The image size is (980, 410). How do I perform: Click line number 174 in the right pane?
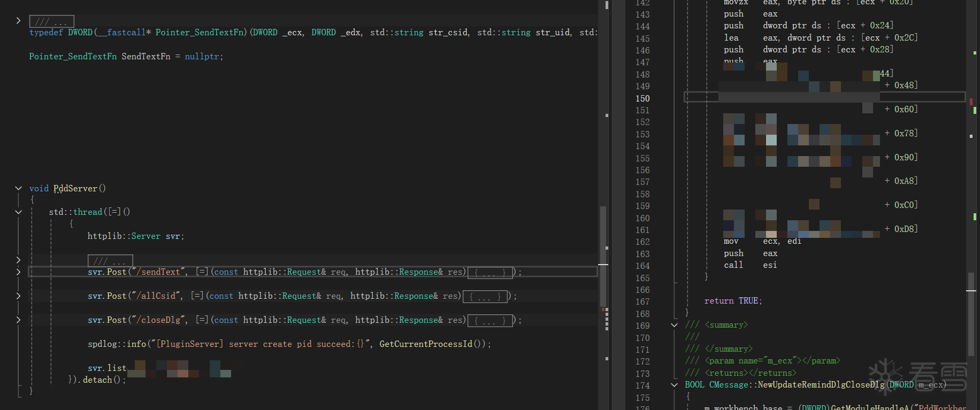[642, 386]
